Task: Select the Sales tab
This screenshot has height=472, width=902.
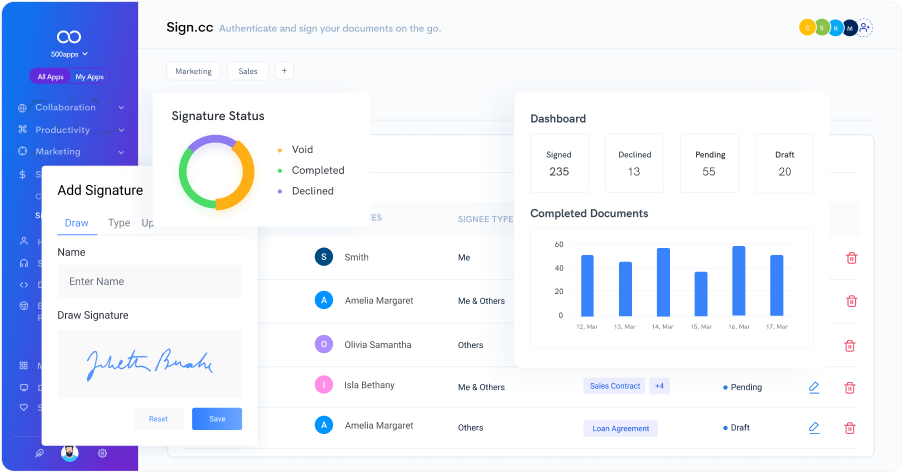Action: click(x=248, y=71)
